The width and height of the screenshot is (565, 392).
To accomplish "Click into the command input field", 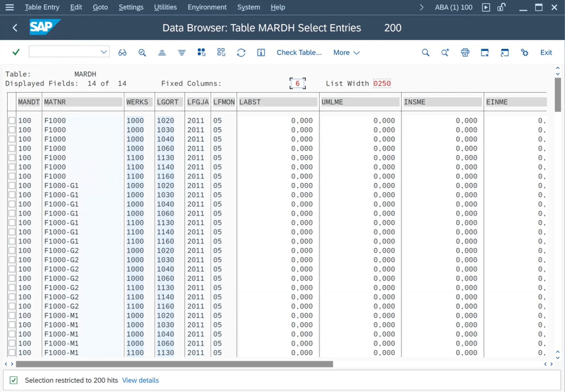I will 64,52.
